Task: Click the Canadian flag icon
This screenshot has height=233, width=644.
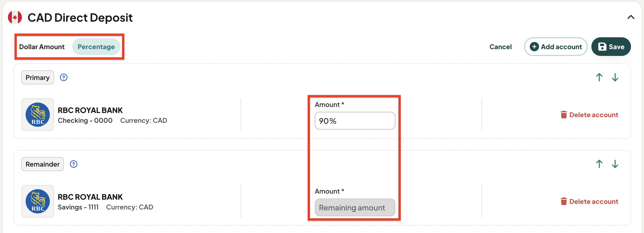Action: tap(15, 17)
